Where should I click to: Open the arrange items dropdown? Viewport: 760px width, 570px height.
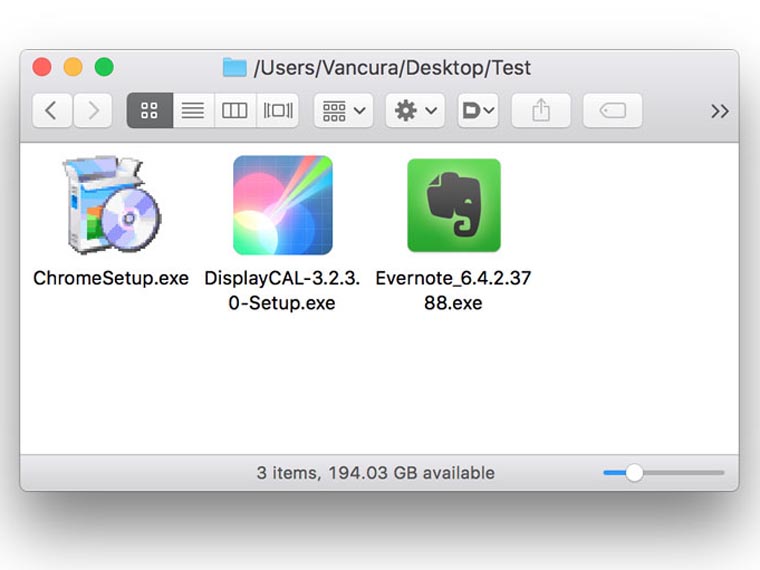344,111
